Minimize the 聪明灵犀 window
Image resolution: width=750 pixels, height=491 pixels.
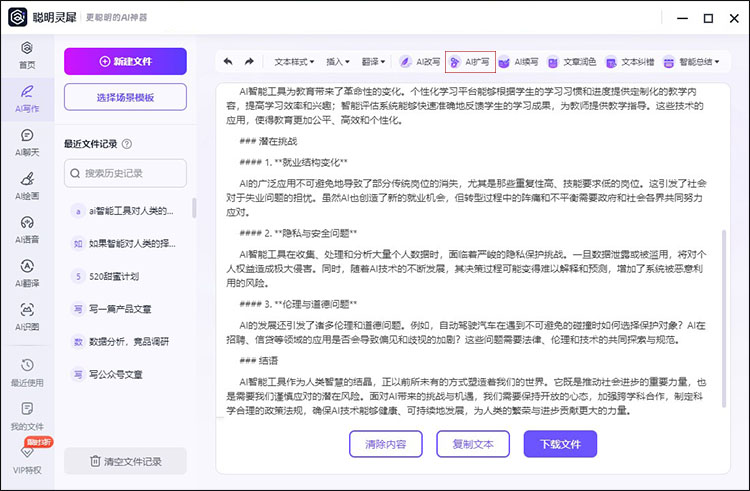(x=683, y=18)
